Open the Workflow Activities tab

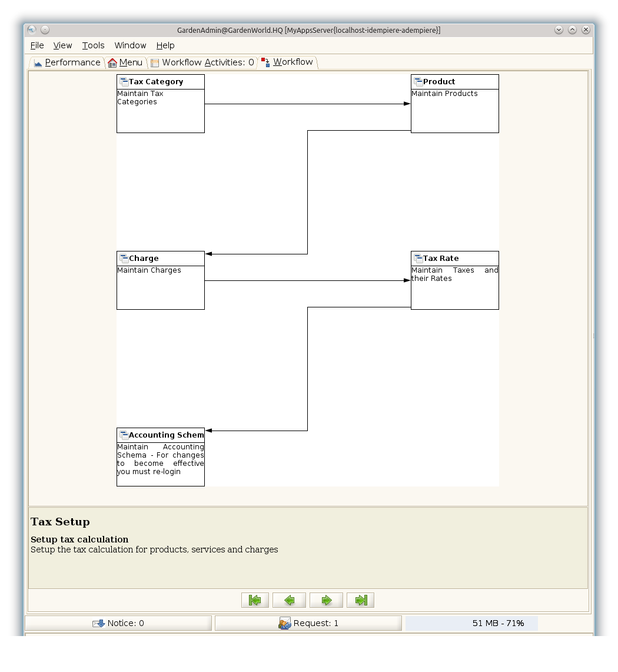pos(202,62)
